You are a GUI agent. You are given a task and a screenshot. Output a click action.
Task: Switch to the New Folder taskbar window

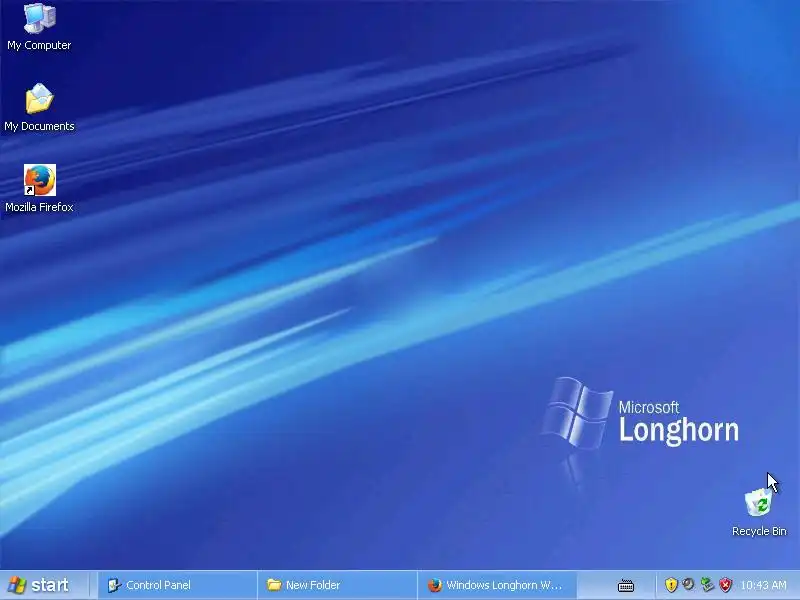337,585
